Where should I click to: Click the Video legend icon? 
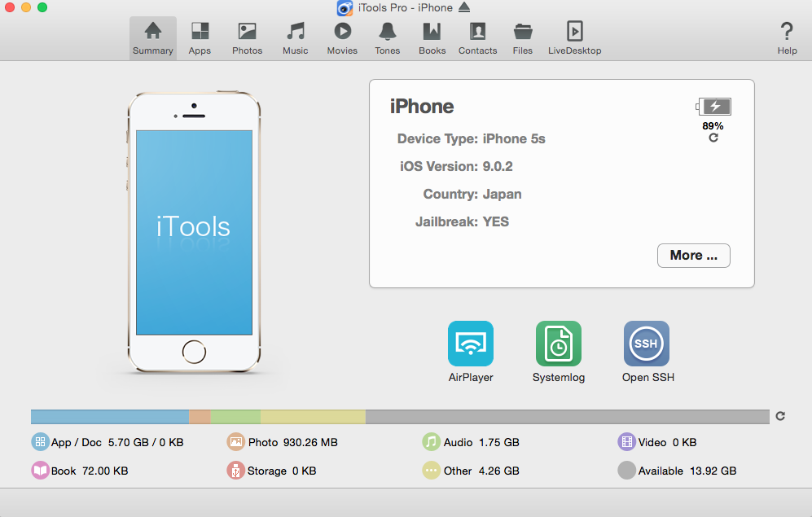click(626, 442)
